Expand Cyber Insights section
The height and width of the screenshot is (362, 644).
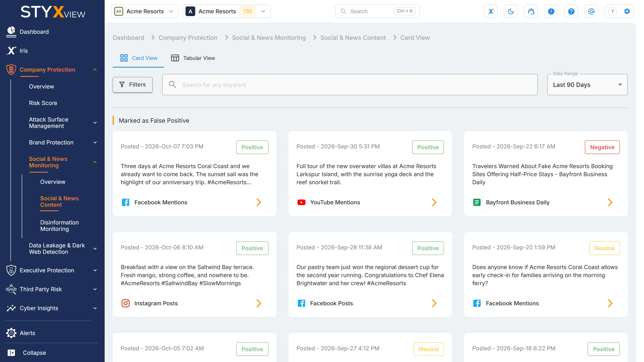click(x=95, y=308)
